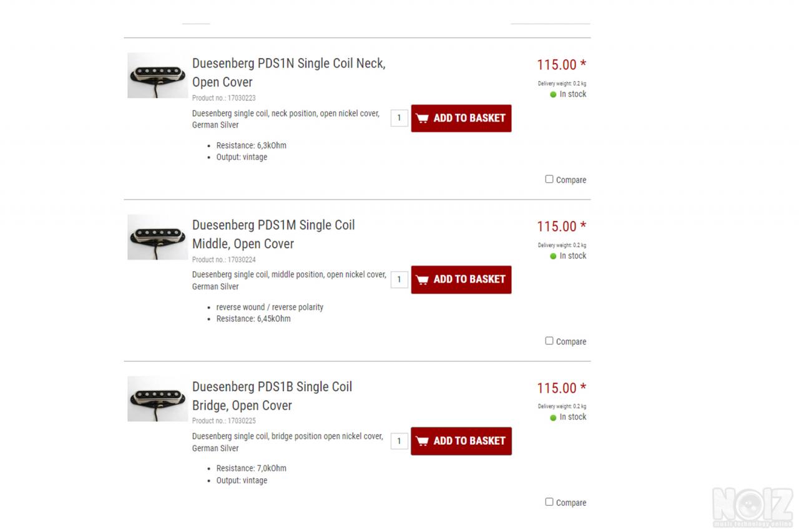799x532 pixels.
Task: Tick the Compare checkbox for PDS1M Middle
Action: point(549,341)
